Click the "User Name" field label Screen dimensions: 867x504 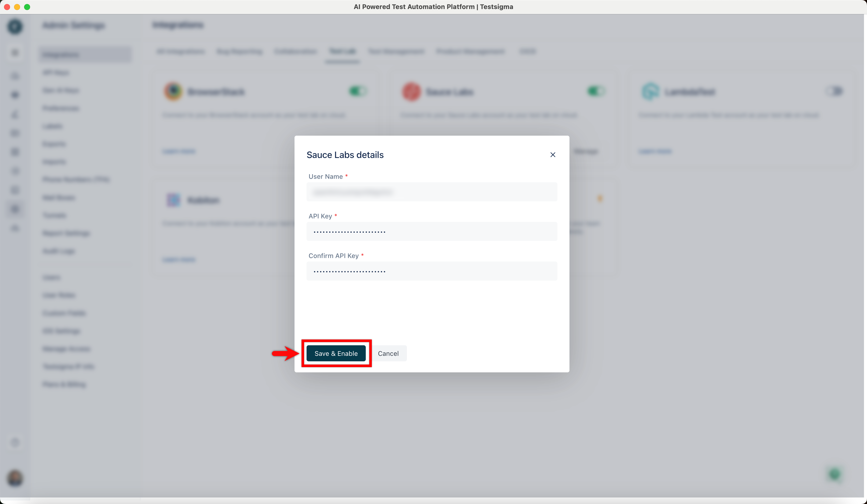(x=325, y=176)
